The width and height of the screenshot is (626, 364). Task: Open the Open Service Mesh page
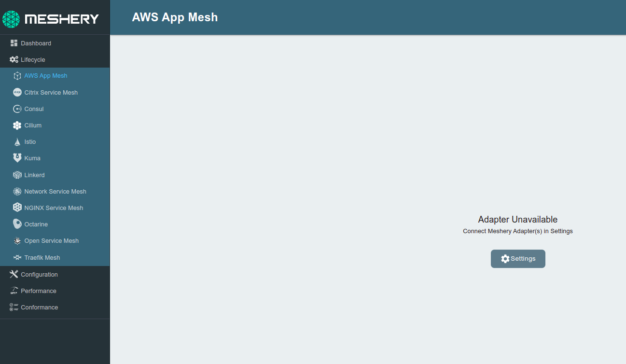point(17,240)
